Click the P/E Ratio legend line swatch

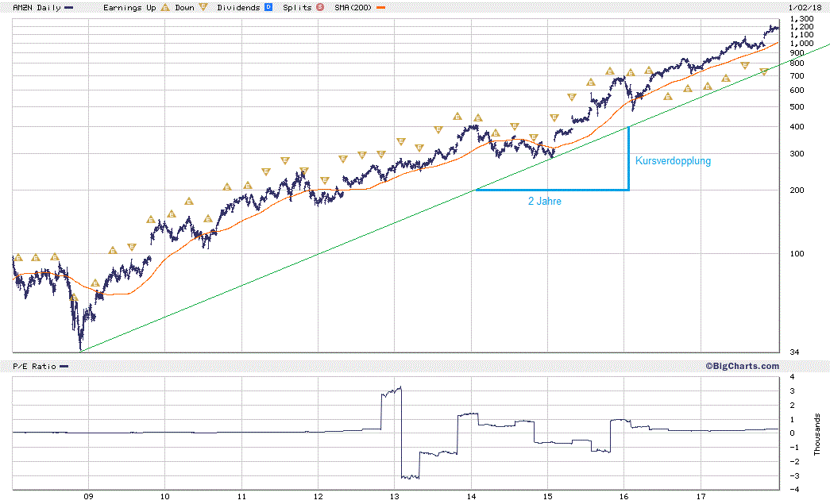(x=64, y=367)
